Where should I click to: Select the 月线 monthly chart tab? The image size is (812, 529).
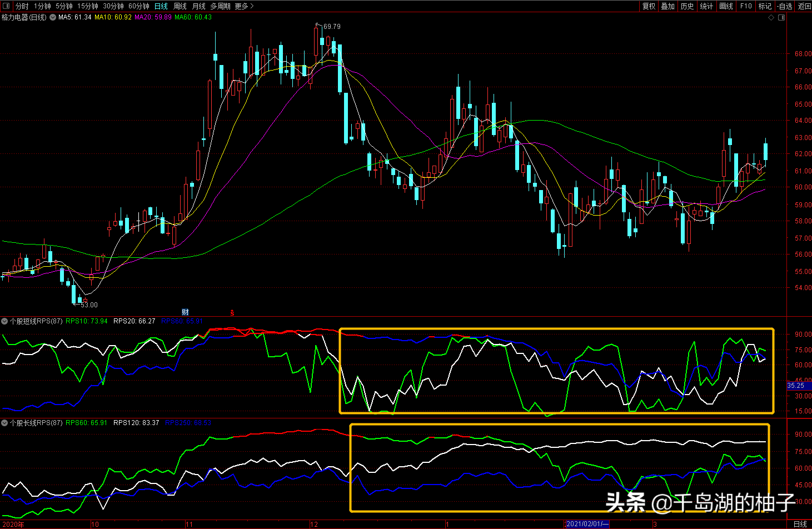click(198, 6)
